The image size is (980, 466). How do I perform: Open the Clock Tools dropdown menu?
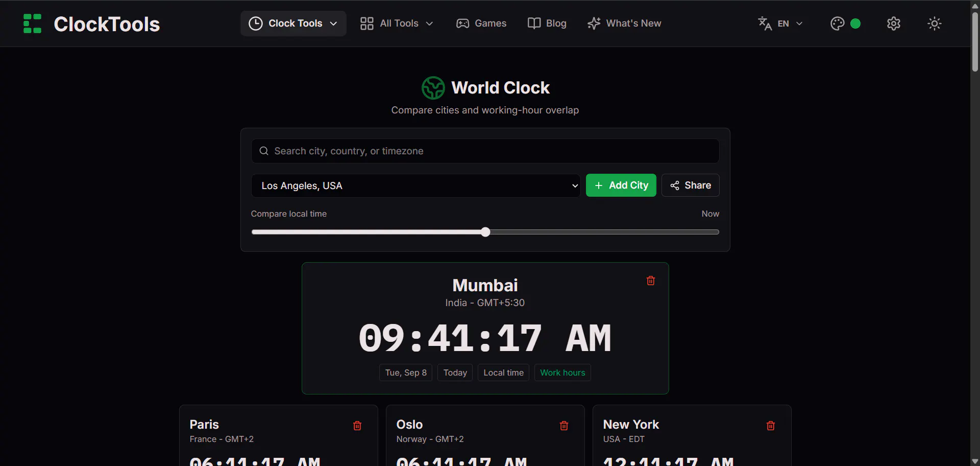(x=293, y=24)
